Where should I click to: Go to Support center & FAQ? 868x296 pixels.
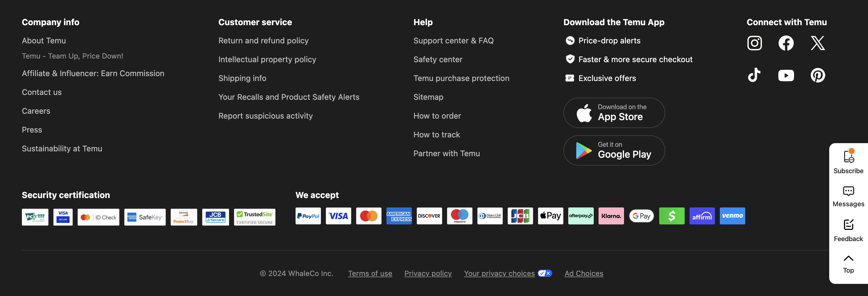[x=453, y=41]
